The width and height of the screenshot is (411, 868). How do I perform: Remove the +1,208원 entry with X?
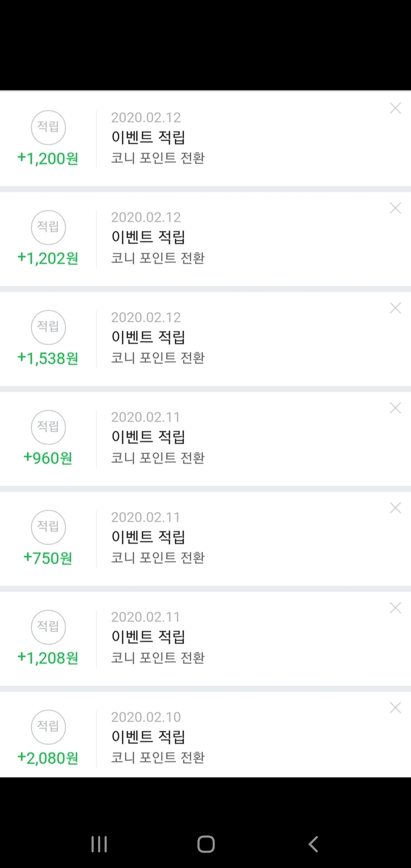click(x=395, y=608)
